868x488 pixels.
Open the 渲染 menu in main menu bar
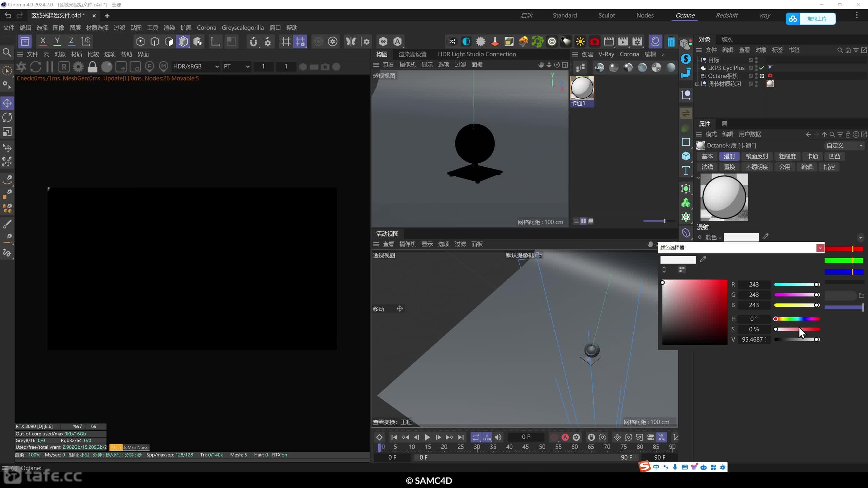click(169, 28)
